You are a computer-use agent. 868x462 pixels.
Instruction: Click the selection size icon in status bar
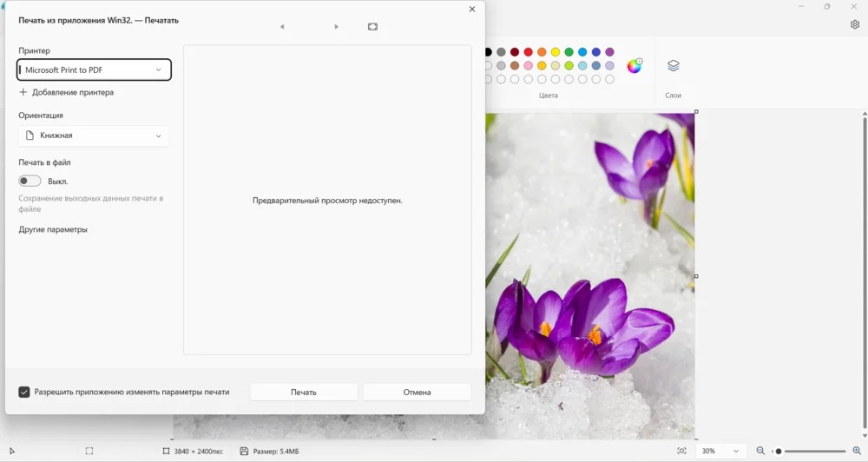pos(89,451)
